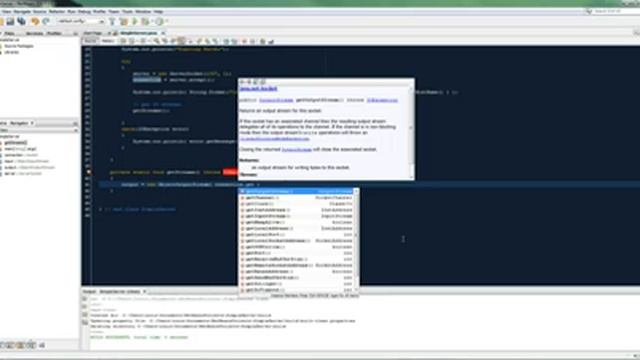
Task: Switch editor to History view
Action: tap(108, 41)
